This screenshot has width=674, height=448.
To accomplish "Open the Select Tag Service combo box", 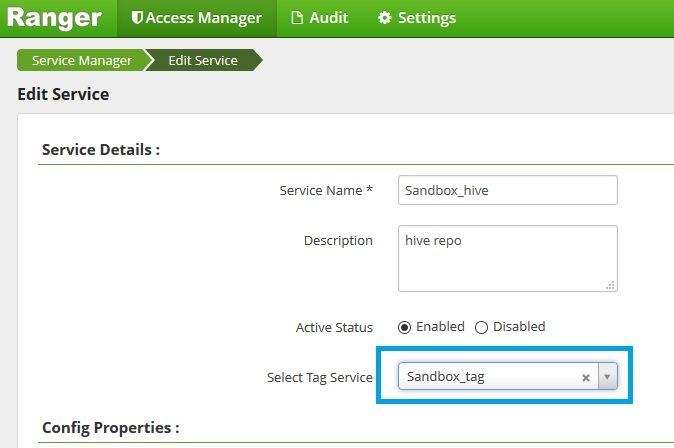I will [x=508, y=376].
